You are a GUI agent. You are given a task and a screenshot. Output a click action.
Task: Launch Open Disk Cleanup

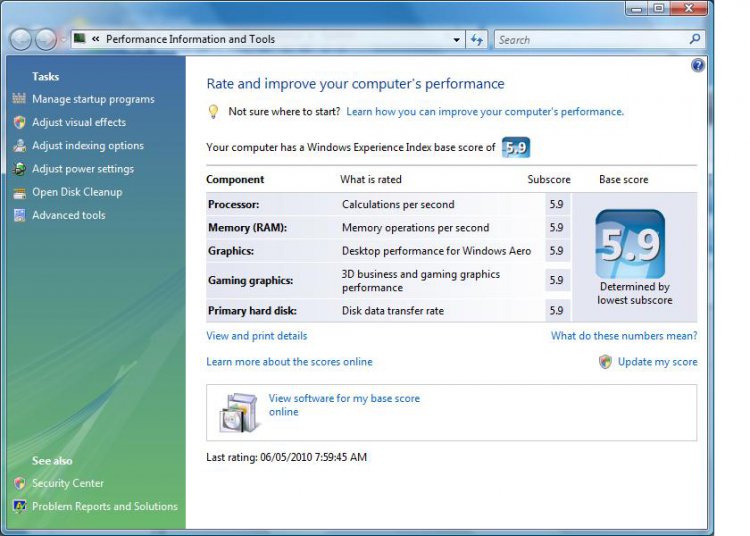click(77, 192)
